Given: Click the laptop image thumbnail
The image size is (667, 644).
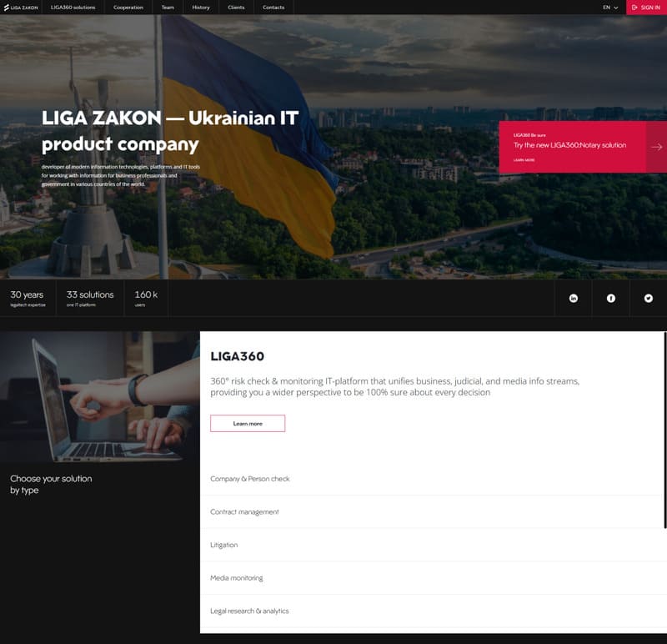Looking at the screenshot, I should (99, 397).
